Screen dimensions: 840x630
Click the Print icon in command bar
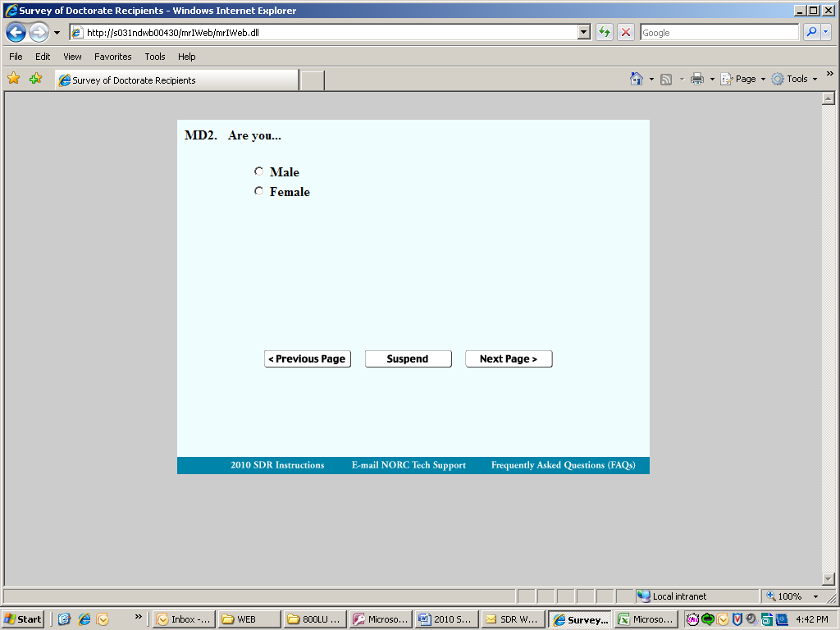(x=697, y=79)
